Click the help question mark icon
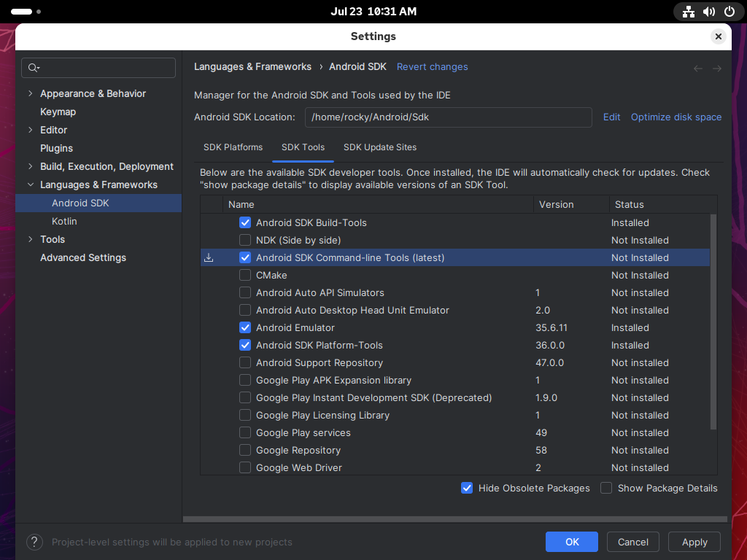 34,542
